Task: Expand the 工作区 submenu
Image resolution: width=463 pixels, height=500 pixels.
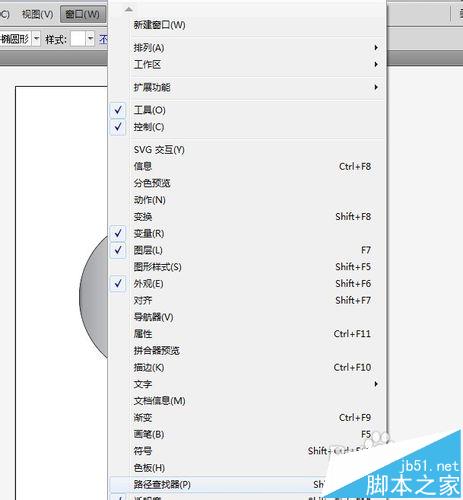Action: [x=247, y=64]
